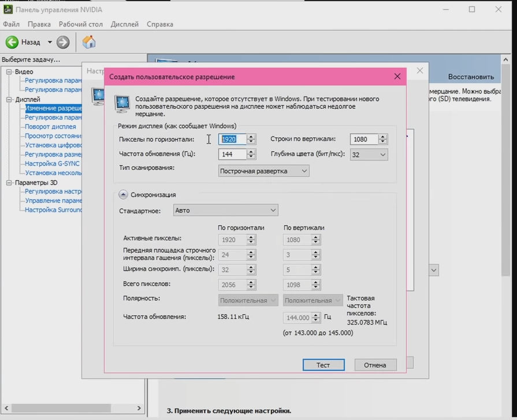Collapse the Видео tree node
The height and width of the screenshot is (420, 517).
[x=9, y=72]
